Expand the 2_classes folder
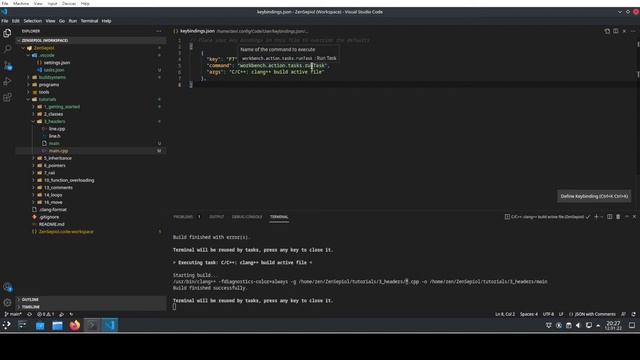 pos(91,114)
